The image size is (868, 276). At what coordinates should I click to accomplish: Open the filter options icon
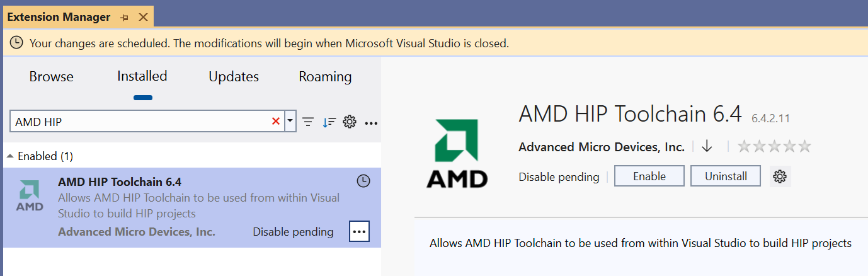(308, 122)
